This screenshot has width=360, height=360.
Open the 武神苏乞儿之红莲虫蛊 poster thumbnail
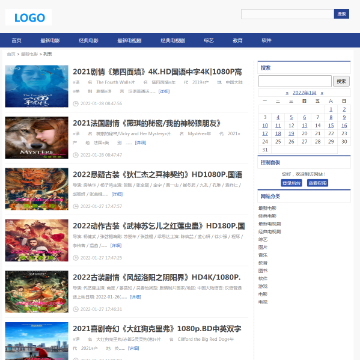point(37,240)
